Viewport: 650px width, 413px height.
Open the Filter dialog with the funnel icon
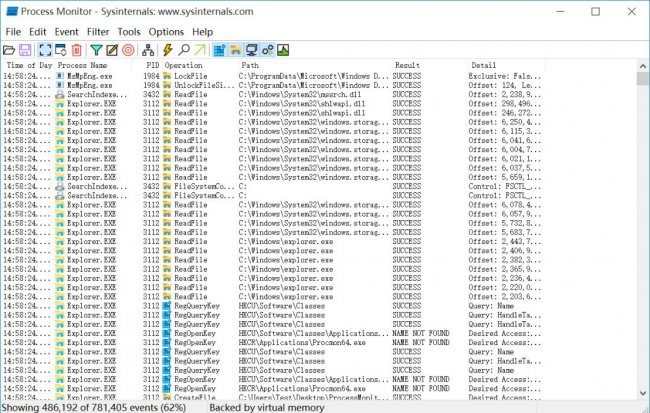coord(96,50)
